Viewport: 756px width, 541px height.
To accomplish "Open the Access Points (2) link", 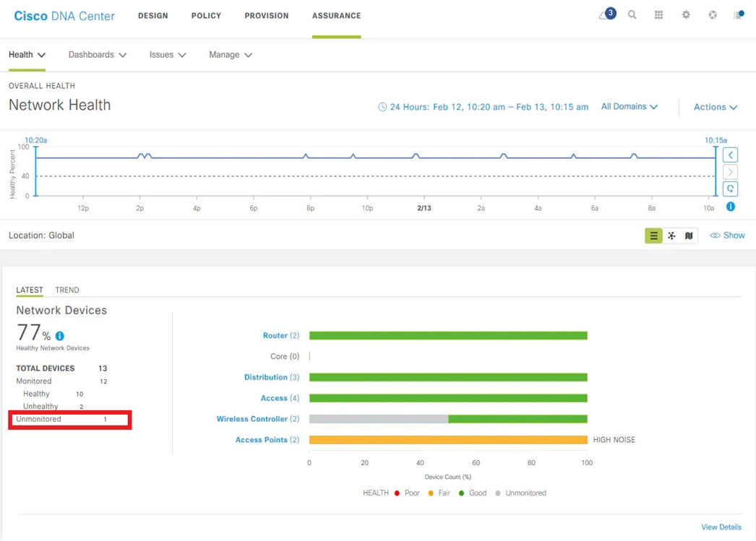I will [x=267, y=440].
